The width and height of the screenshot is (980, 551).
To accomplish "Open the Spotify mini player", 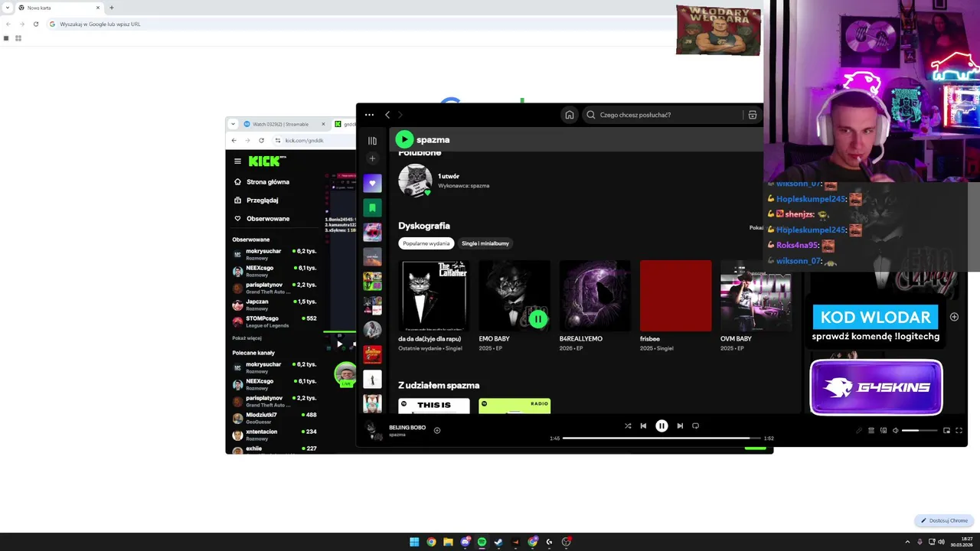I will 946,430.
